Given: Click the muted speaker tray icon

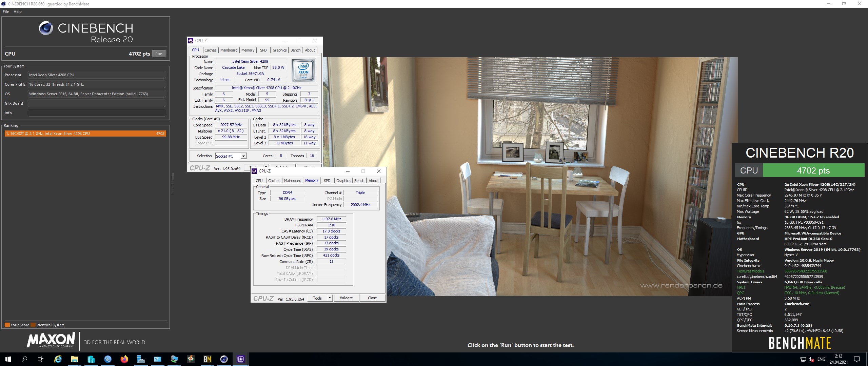Looking at the screenshot, I should [x=811, y=359].
